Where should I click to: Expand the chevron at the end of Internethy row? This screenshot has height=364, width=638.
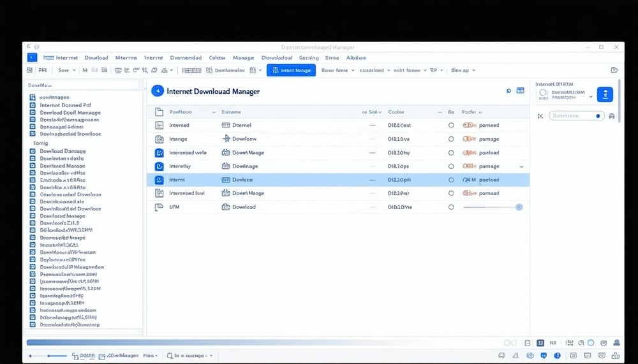coord(522,166)
